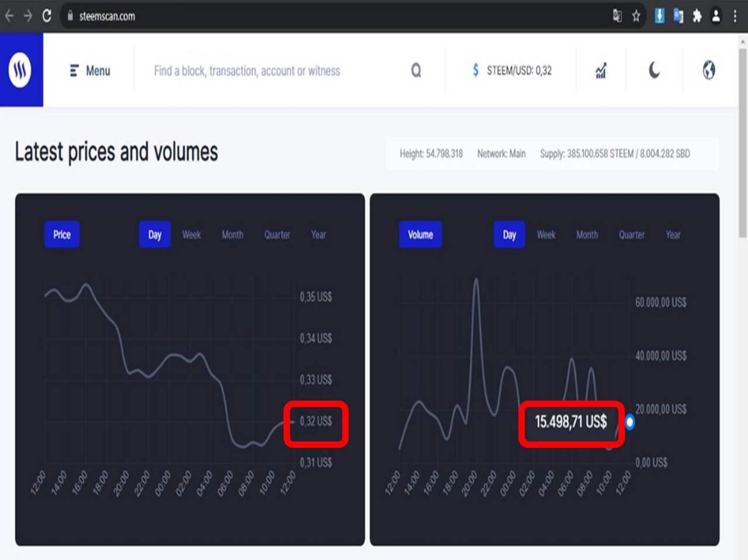This screenshot has width=748, height=560.
Task: Open the price chart statistics icon
Action: 601,71
